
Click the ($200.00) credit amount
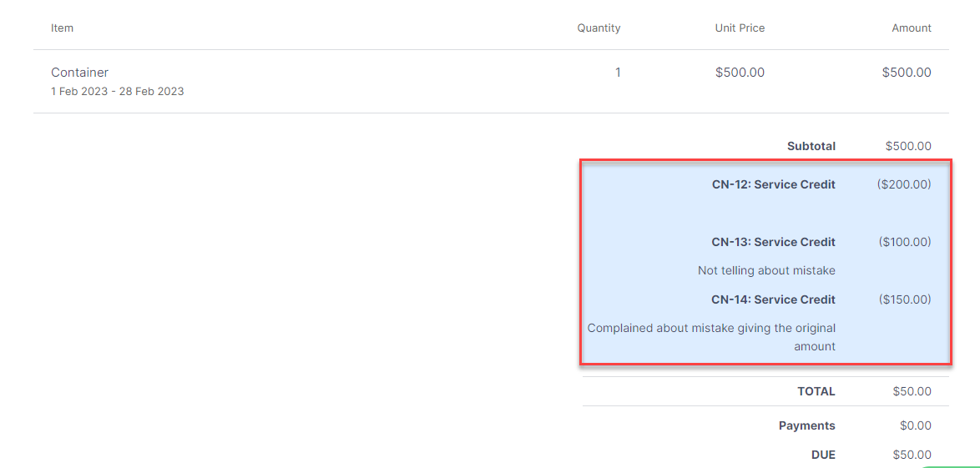pyautogui.click(x=905, y=185)
